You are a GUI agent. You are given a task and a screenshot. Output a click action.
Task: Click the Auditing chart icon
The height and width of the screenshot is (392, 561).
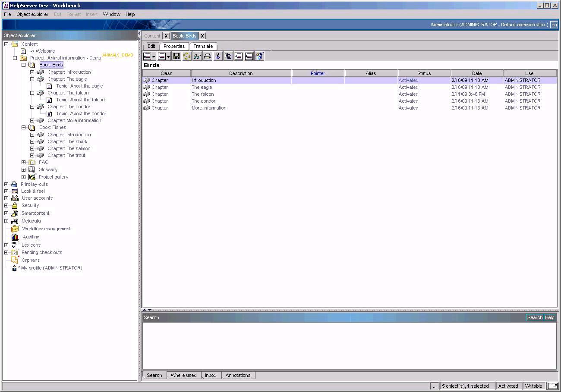15,237
